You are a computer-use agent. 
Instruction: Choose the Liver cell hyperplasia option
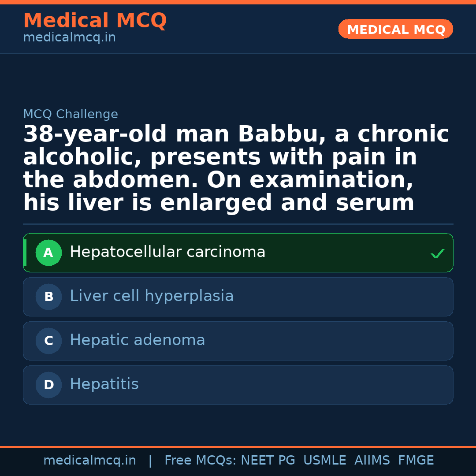152,296
